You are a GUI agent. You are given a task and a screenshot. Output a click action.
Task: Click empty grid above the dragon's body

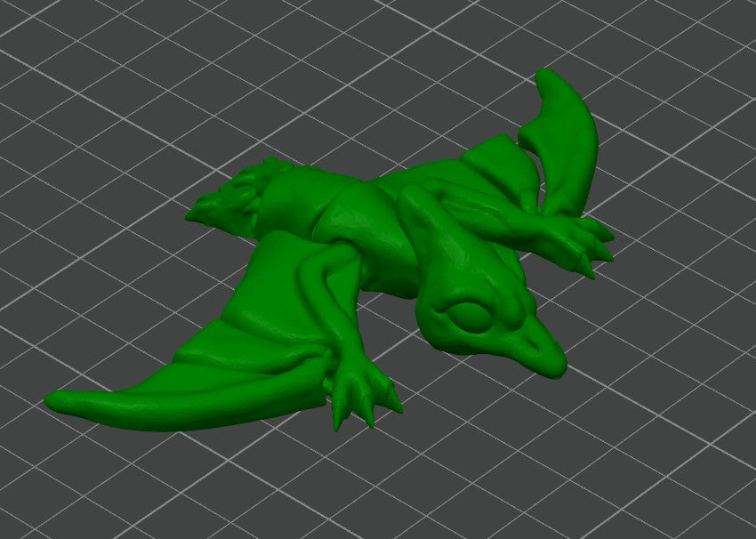coord(356,89)
